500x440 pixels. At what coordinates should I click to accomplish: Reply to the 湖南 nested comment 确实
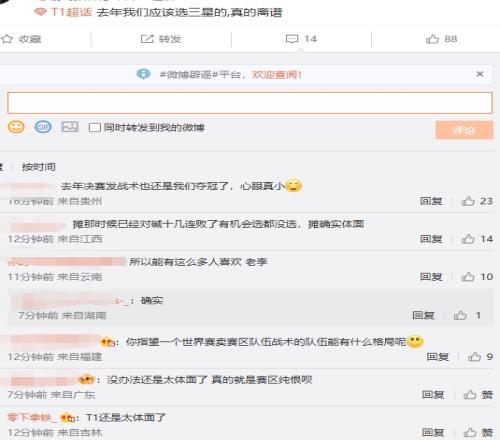[423, 315]
